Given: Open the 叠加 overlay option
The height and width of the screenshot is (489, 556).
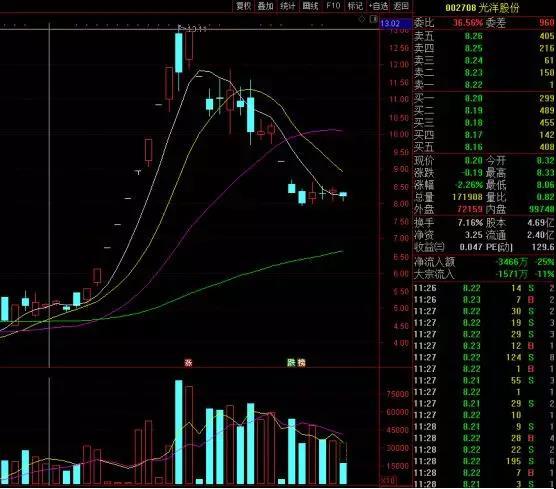Looking at the screenshot, I should [266, 6].
